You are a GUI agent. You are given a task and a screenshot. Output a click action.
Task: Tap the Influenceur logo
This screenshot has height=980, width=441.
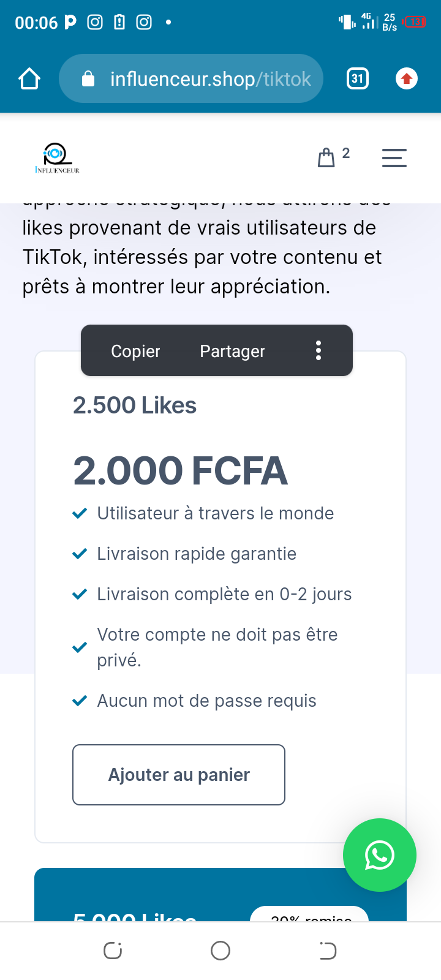[57, 159]
